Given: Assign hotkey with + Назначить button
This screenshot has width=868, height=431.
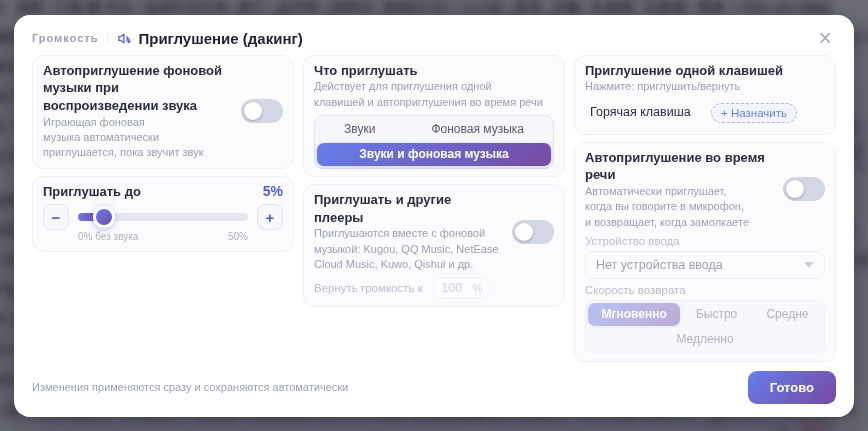Looking at the screenshot, I should (753, 113).
